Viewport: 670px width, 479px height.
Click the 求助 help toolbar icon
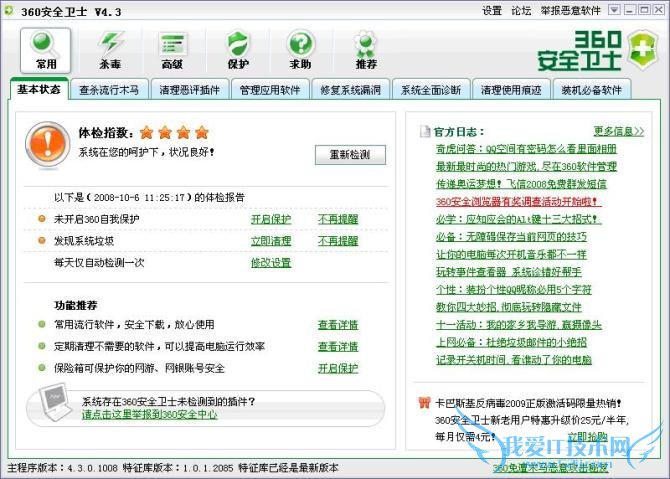[300, 48]
